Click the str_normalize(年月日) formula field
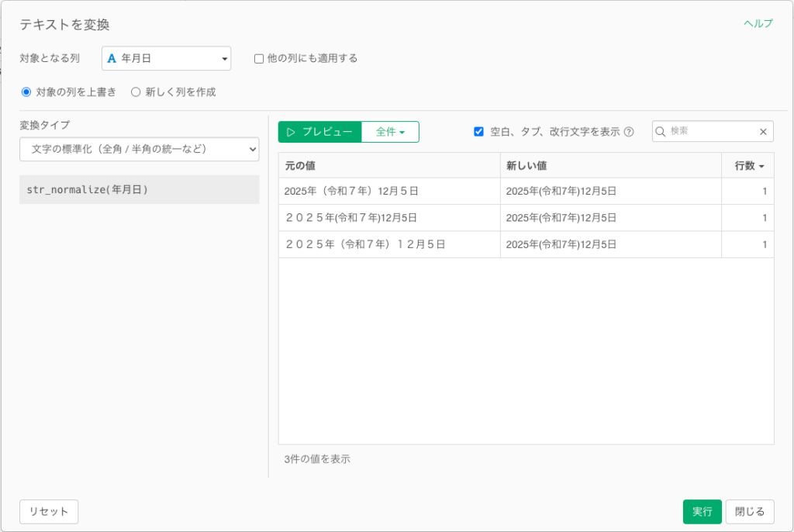The image size is (794, 532). click(x=140, y=189)
